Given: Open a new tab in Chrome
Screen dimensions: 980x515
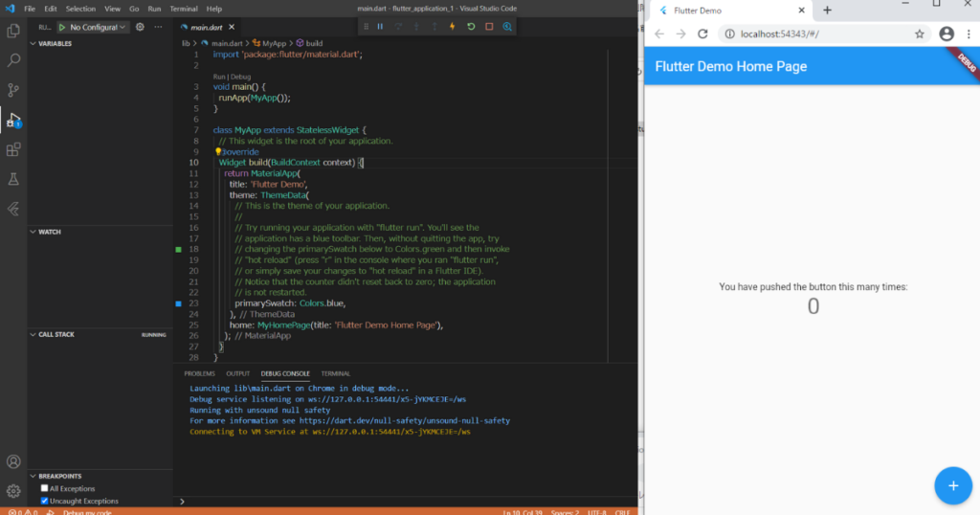Looking at the screenshot, I should [827, 10].
